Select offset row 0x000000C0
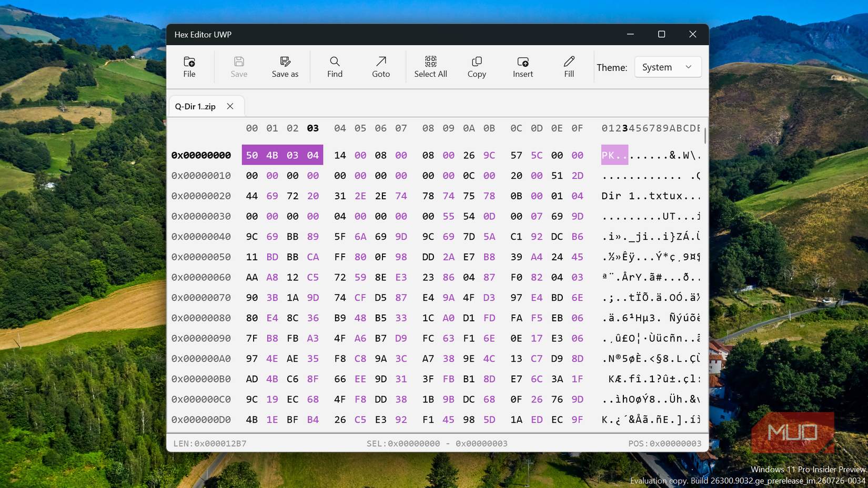Image resolution: width=868 pixels, height=488 pixels. coord(201,399)
